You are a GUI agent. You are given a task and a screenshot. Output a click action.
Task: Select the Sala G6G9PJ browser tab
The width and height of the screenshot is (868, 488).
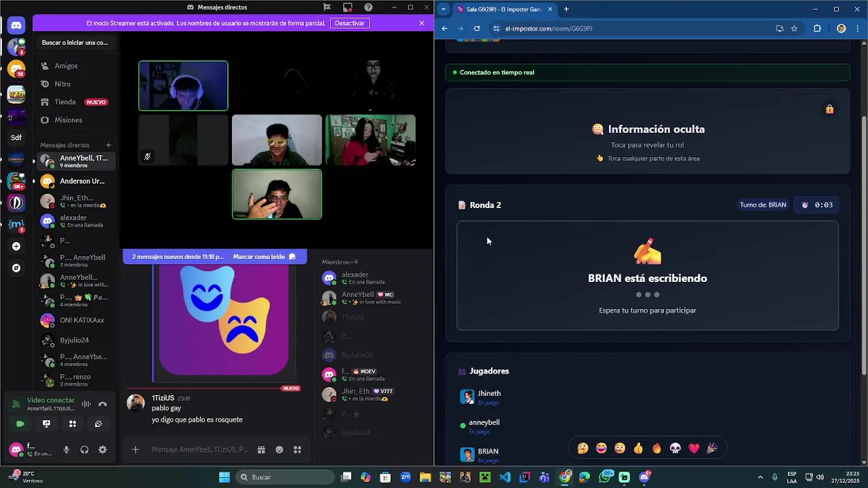[x=505, y=9]
